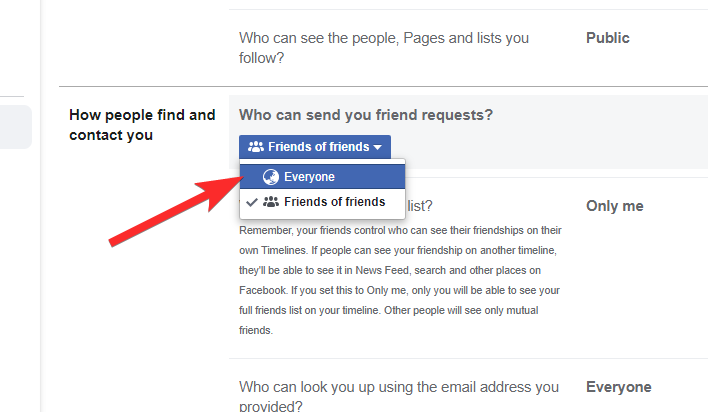Screen dimensions: 708x412
Task: Click the Public setting for who you follow
Action: click(607, 38)
